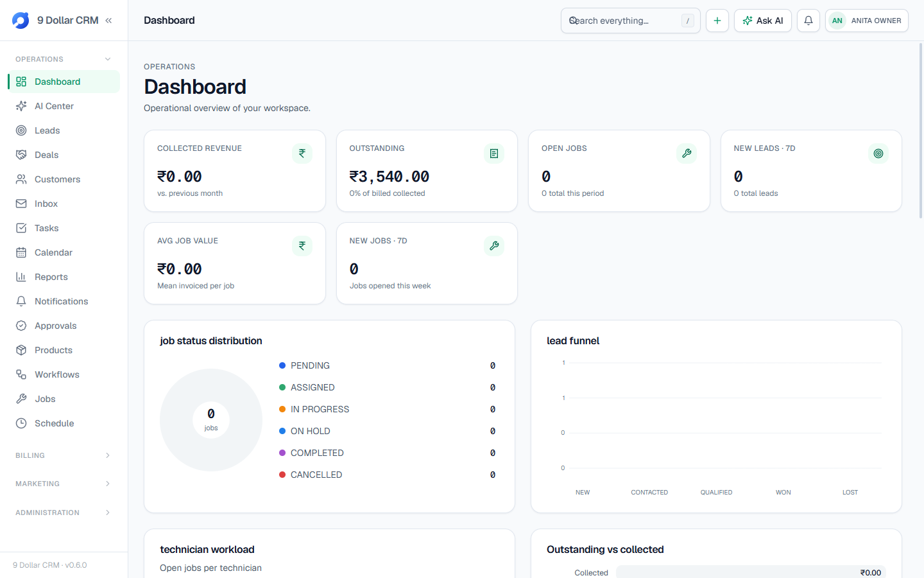Click the Notifications bell icon in sidebar
Screen dimensions: 924x578
pos(21,301)
